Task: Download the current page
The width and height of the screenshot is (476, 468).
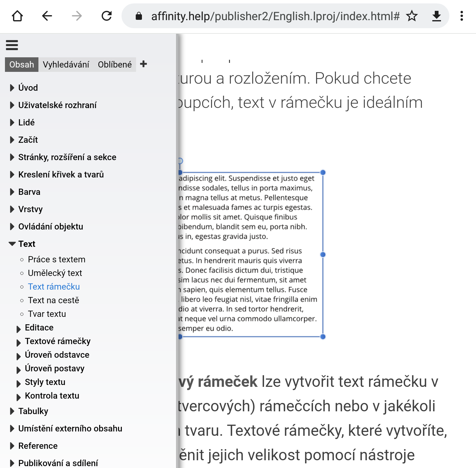Action: click(437, 16)
